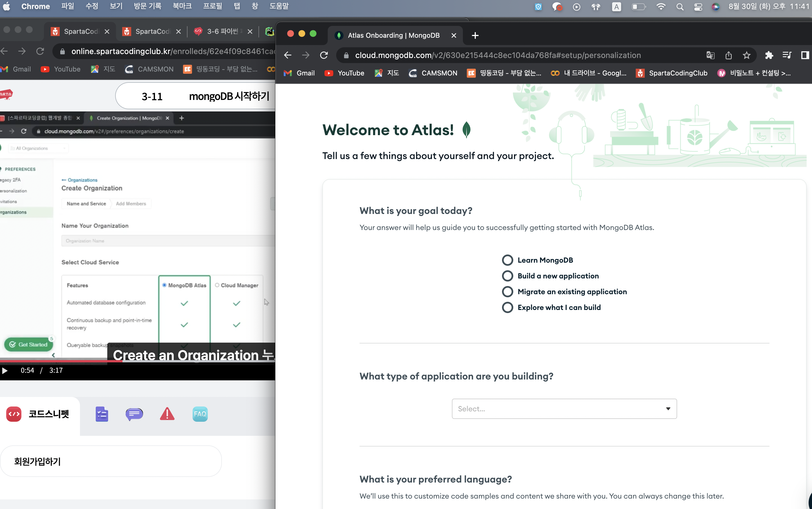
Task: Open the battery status menu
Action: (639, 7)
